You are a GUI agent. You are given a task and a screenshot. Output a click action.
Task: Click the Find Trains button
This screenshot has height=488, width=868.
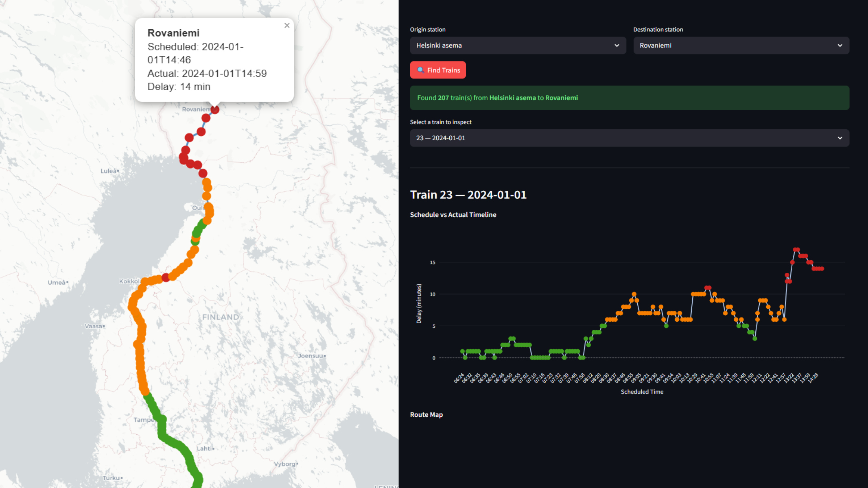438,70
